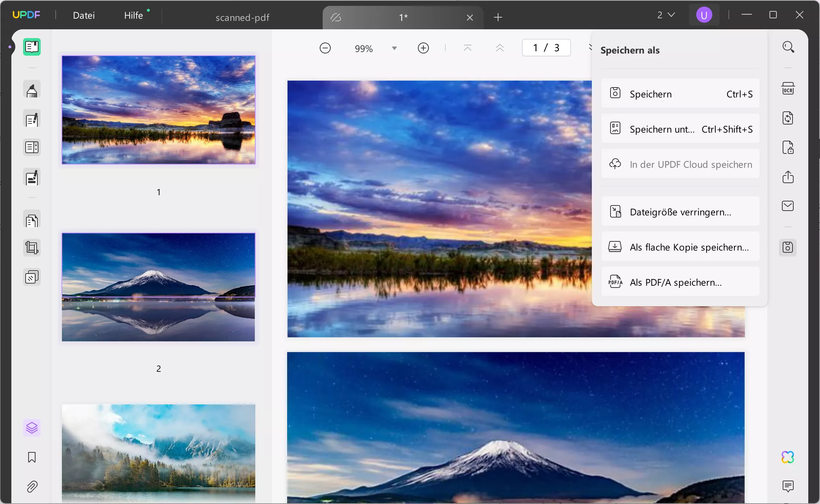Toggle the Bookmarks panel

coord(32,457)
